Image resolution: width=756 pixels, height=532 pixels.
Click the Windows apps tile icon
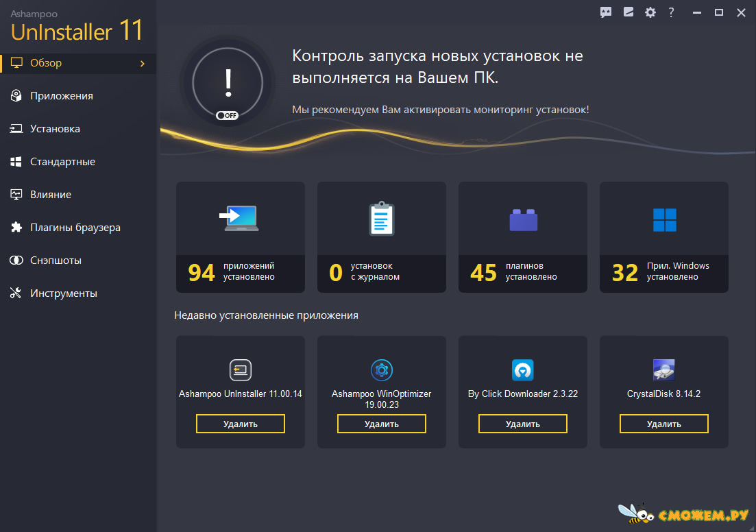point(664,220)
